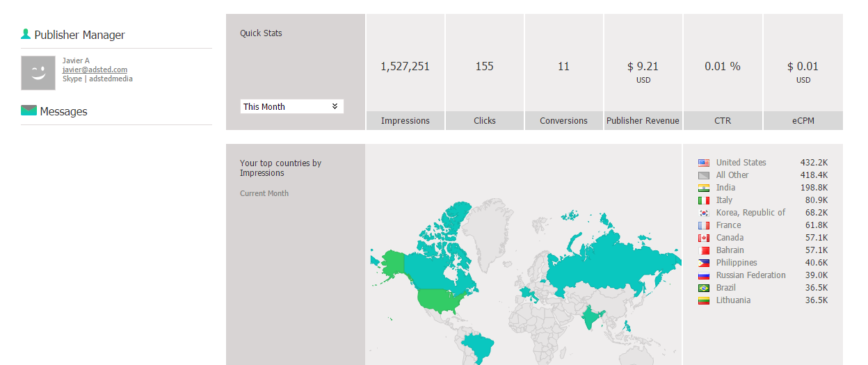868x365 pixels.
Task: Click the Messages envelope icon
Action: click(x=29, y=111)
